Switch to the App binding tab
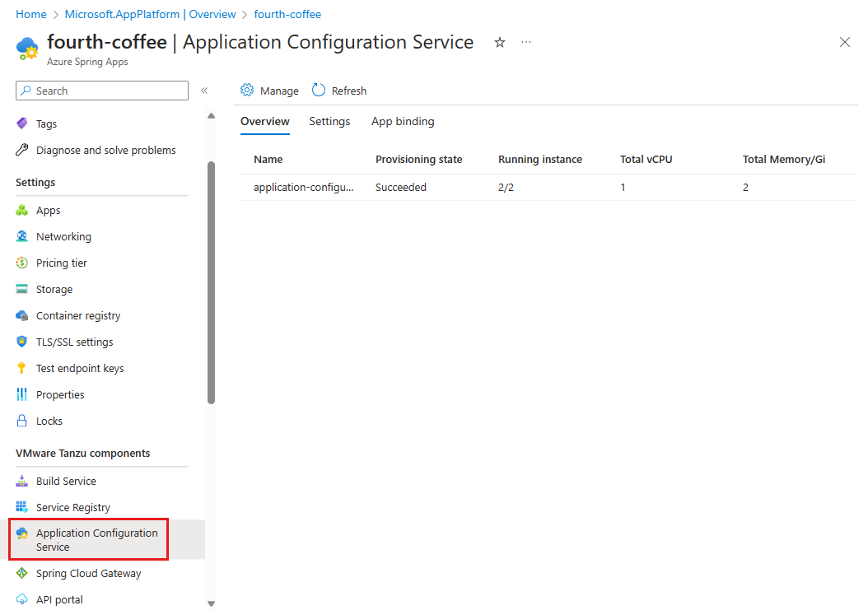868x610 pixels. (x=403, y=122)
